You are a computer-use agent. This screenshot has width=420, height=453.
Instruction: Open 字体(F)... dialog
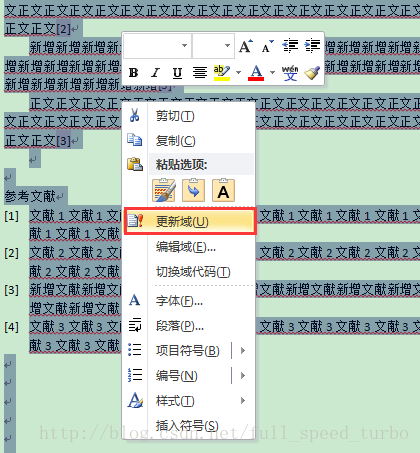click(179, 301)
